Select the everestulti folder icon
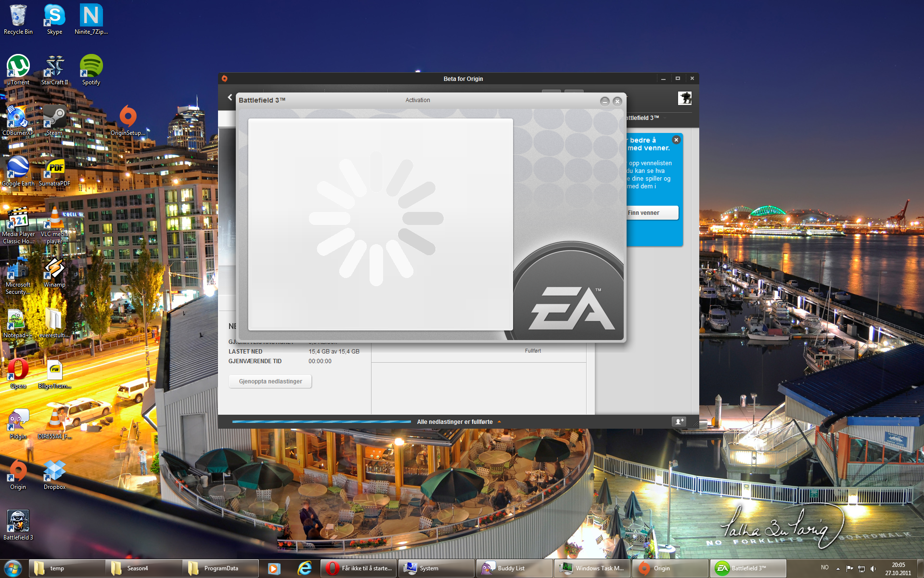 coord(54,323)
